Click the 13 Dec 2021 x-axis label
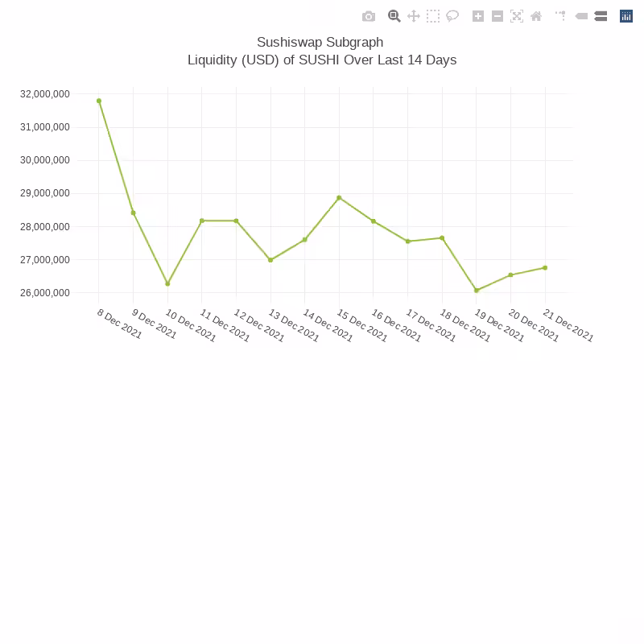644x644 pixels. pyautogui.click(x=294, y=325)
